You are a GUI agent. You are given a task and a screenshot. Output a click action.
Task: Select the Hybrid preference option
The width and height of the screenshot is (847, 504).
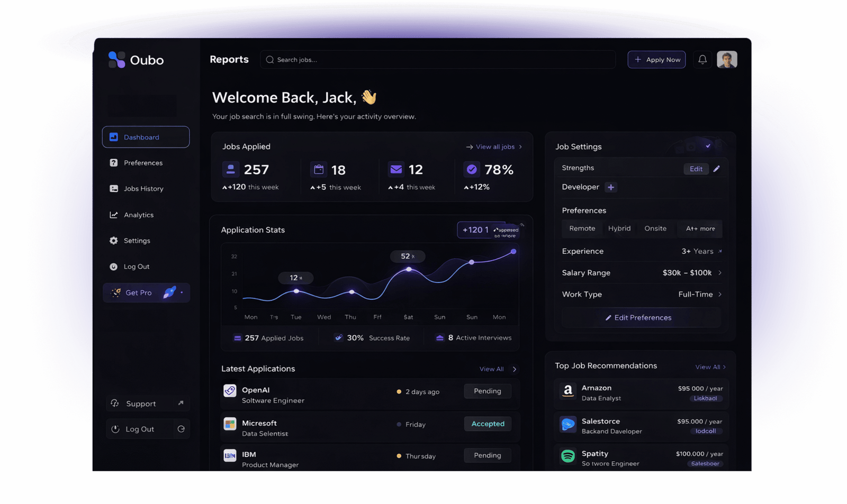pyautogui.click(x=619, y=228)
